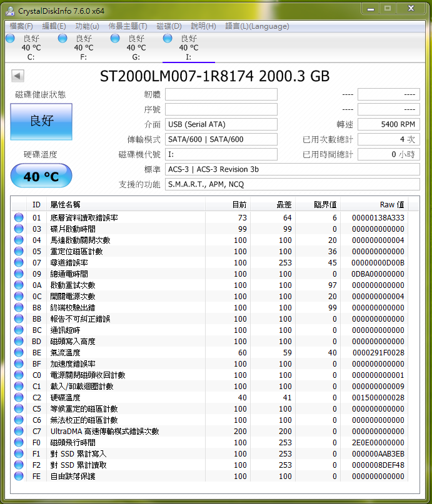Image resolution: width=432 pixels, height=504 pixels.
Task: Click the 屬性名稱 column header
Action: click(x=126, y=204)
